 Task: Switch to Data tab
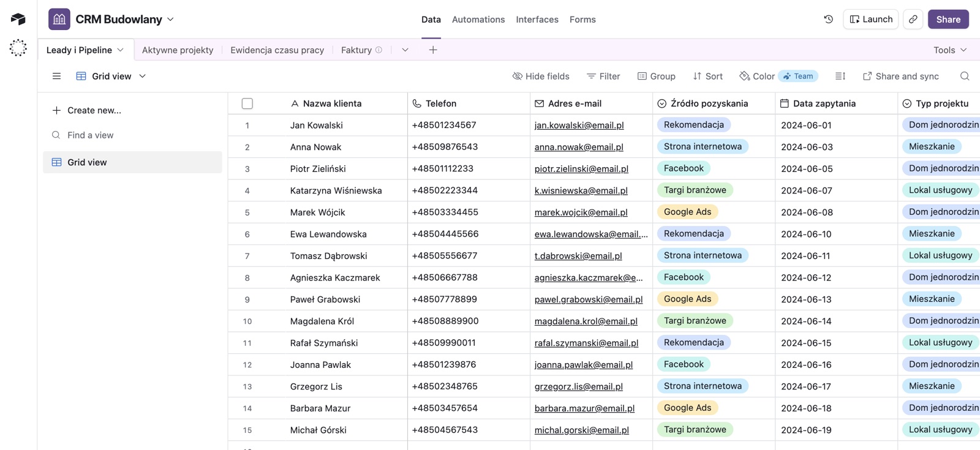(x=431, y=20)
